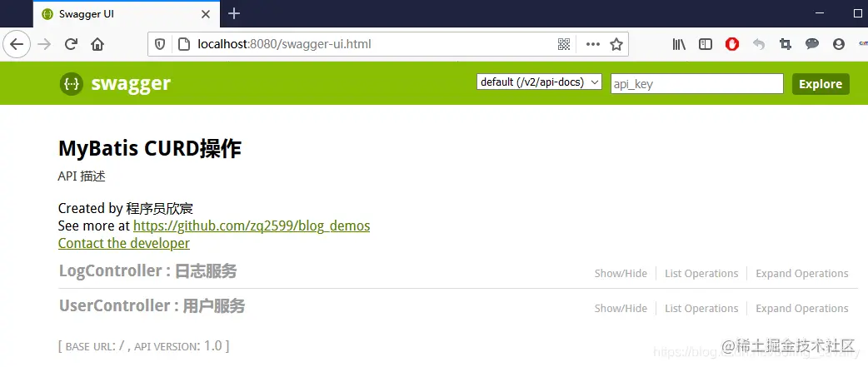
Task: Click the red ad-blocker extension icon
Action: pyautogui.click(x=732, y=44)
